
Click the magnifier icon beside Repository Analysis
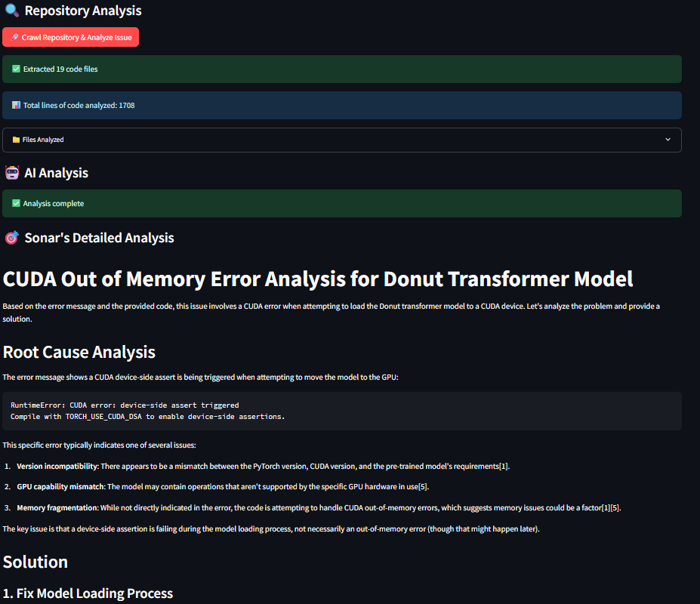tap(11, 11)
